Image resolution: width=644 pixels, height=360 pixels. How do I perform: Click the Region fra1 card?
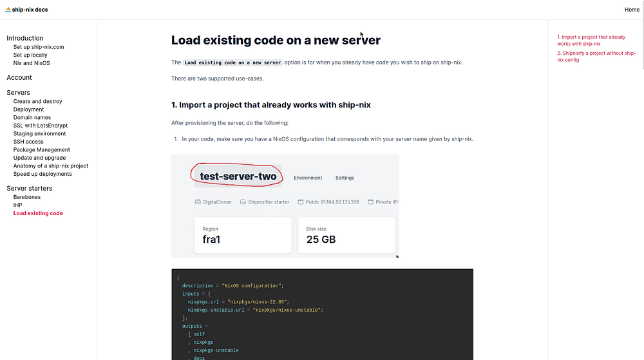pyautogui.click(x=243, y=235)
